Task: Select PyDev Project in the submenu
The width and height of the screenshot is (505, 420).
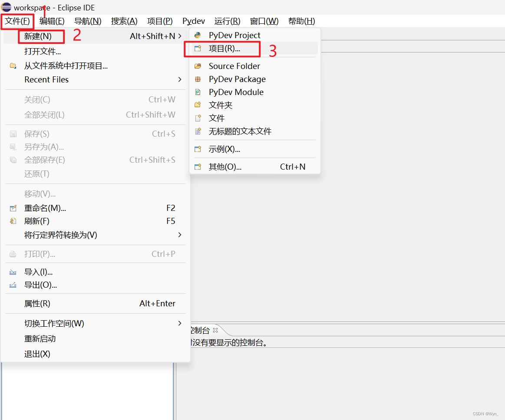Action: pyautogui.click(x=255, y=35)
